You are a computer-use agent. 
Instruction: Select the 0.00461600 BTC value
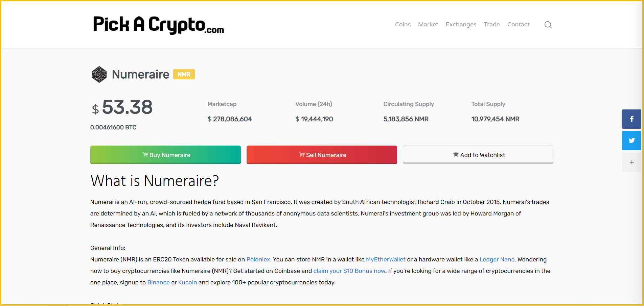pos(113,127)
